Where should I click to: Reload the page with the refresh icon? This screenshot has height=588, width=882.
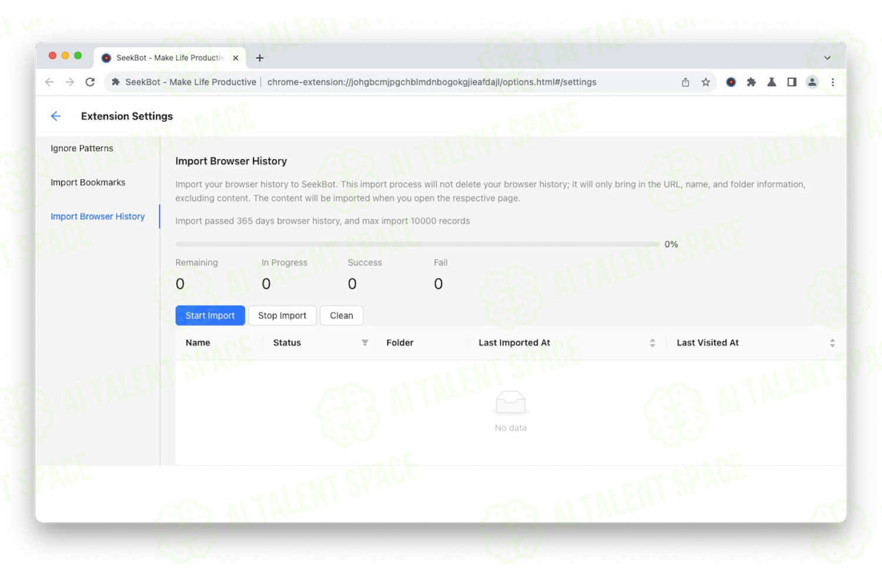(x=90, y=82)
